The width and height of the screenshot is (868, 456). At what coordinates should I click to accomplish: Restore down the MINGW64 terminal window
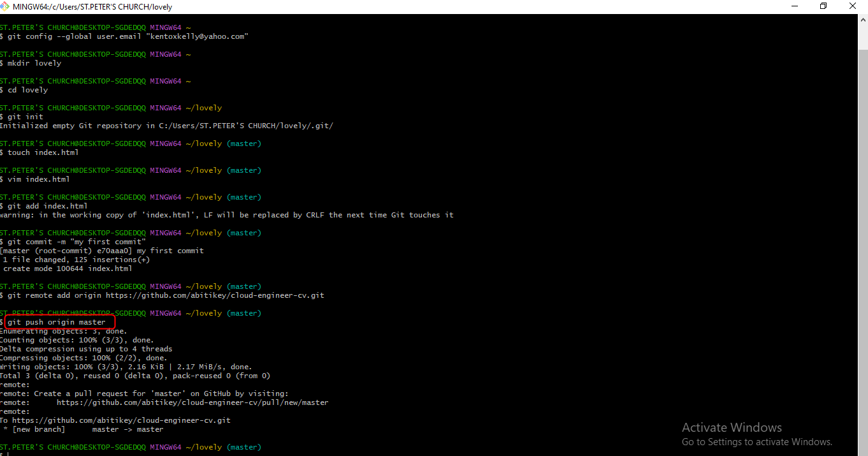823,6
